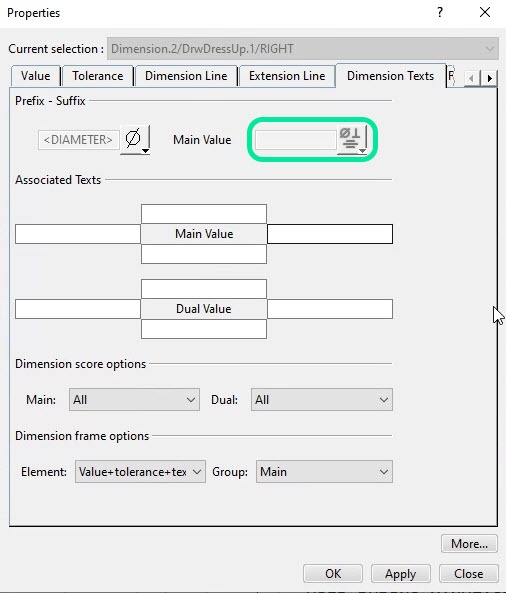The height and width of the screenshot is (593, 506).
Task: Expand the frame Group dropdown
Action: (324, 472)
